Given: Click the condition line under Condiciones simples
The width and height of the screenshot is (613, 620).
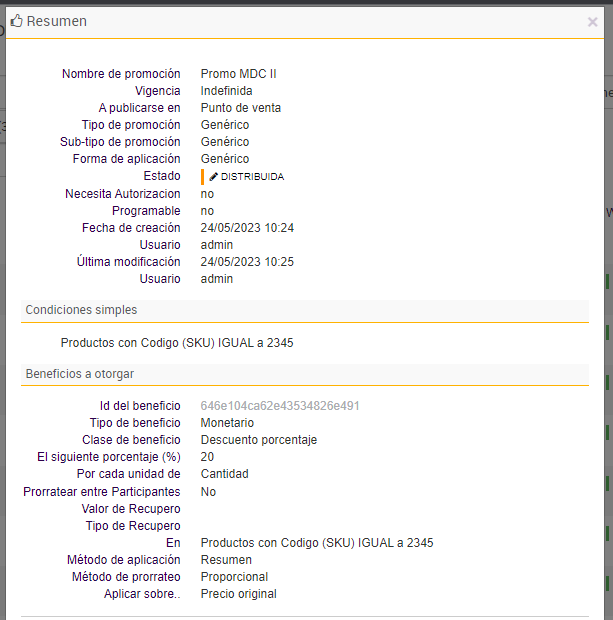Looking at the screenshot, I should (x=177, y=343).
